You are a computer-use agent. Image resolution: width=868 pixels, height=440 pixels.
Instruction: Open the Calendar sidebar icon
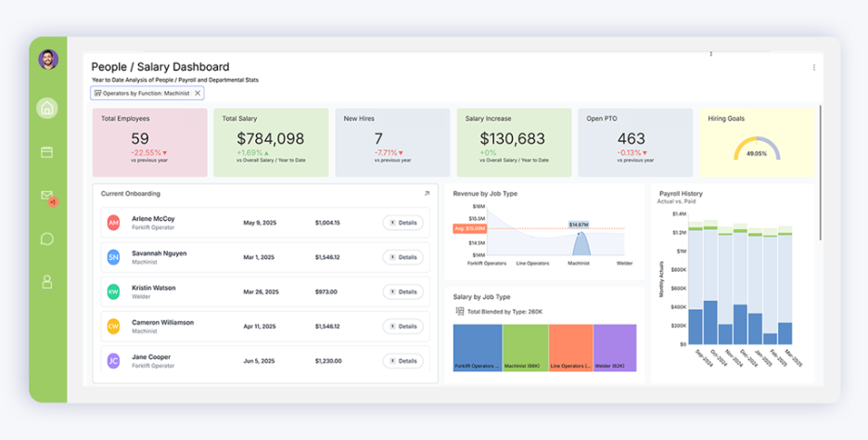click(47, 151)
